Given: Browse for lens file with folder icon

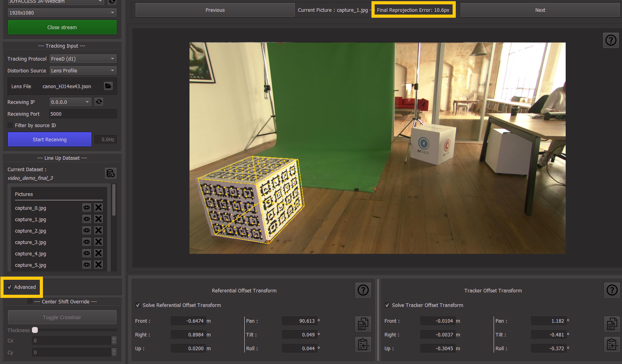Looking at the screenshot, I should (x=108, y=86).
